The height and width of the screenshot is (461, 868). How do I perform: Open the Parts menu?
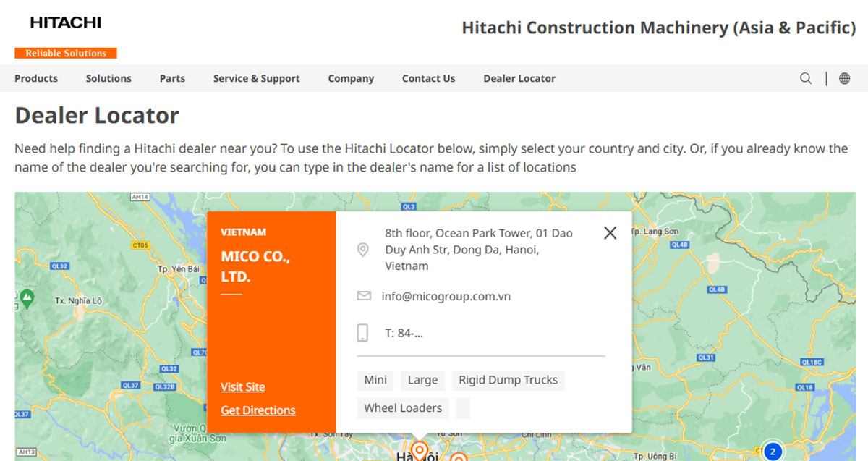(x=172, y=78)
